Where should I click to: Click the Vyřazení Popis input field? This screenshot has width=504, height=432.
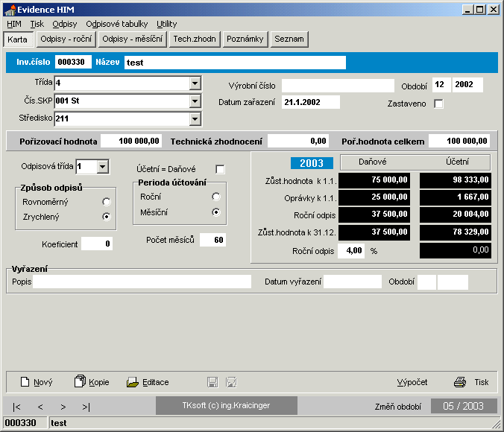142,282
